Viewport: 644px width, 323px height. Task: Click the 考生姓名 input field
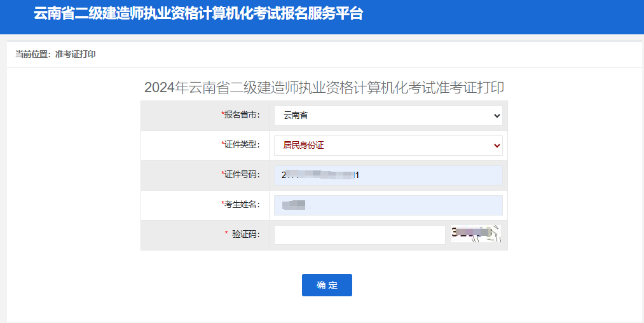point(388,205)
